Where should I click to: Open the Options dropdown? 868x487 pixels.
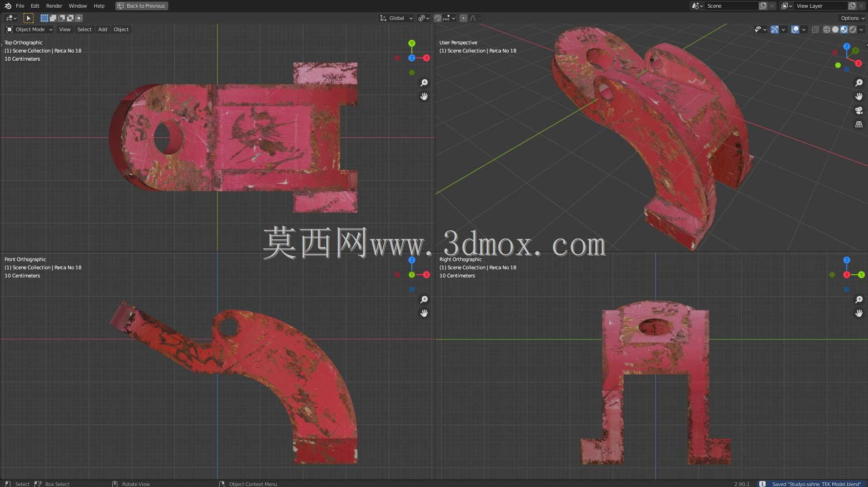(852, 18)
